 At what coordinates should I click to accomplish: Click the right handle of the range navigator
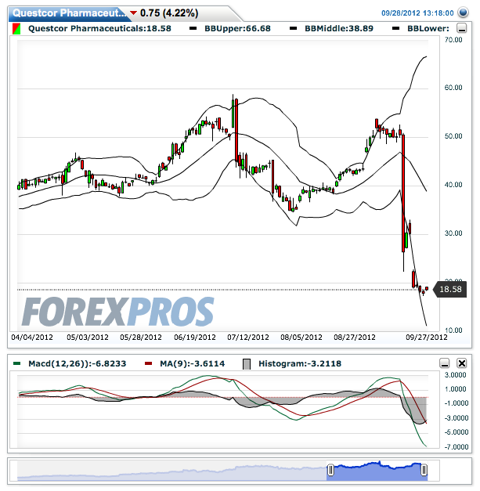pyautogui.click(x=424, y=470)
